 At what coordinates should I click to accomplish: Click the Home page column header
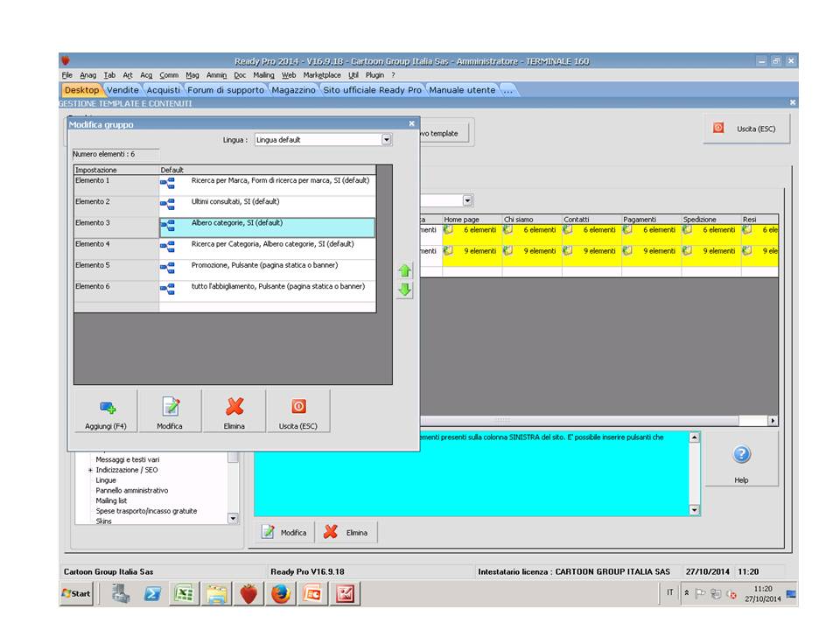472,219
